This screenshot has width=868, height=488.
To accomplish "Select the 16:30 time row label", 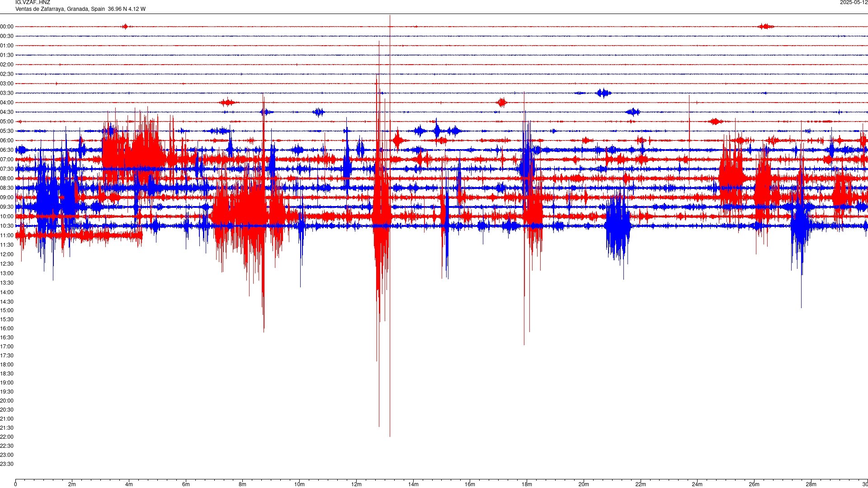I will point(7,338).
